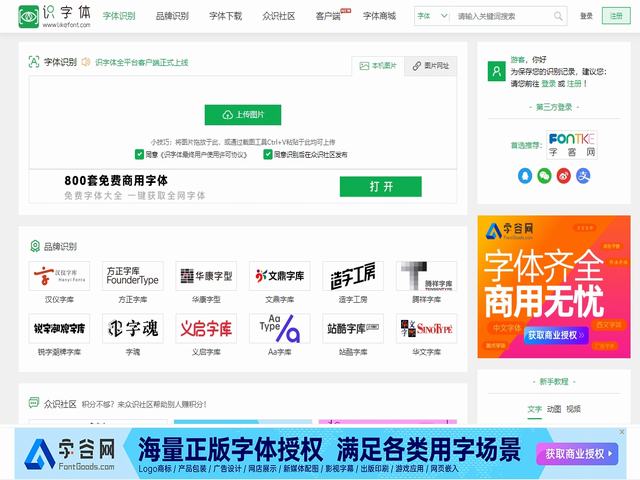This screenshot has width=640, height=480.
Task: Open the Aa字库 brand logo
Action: [280, 328]
